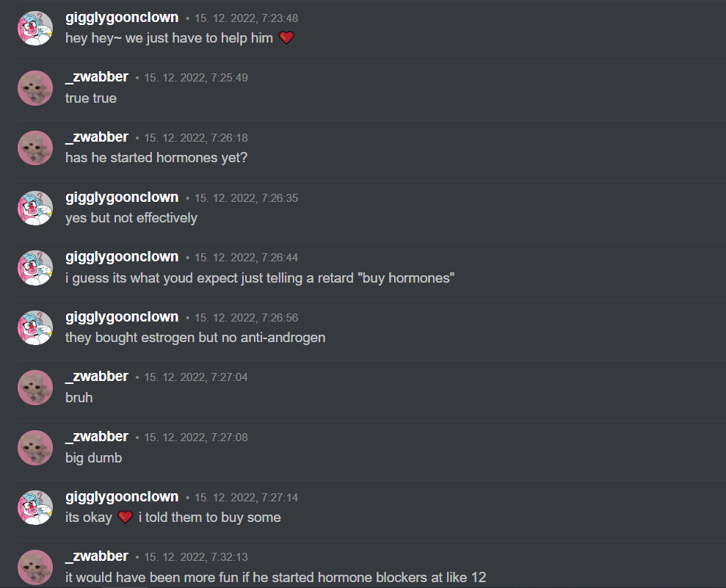Viewport: 726px width, 588px height.
Task: Select gigglygoonclown's avatar beside 'yes but not effectively'
Action: (35, 208)
